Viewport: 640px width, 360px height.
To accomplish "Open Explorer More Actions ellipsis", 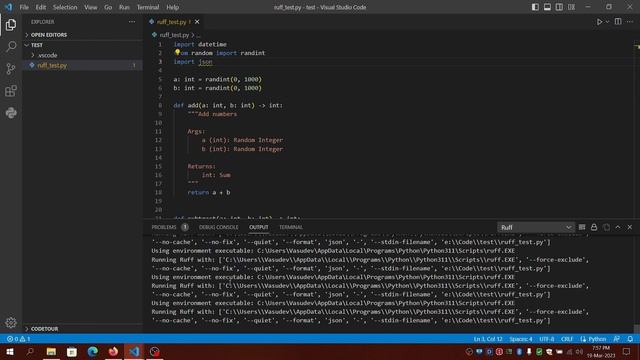I will 132,22.
